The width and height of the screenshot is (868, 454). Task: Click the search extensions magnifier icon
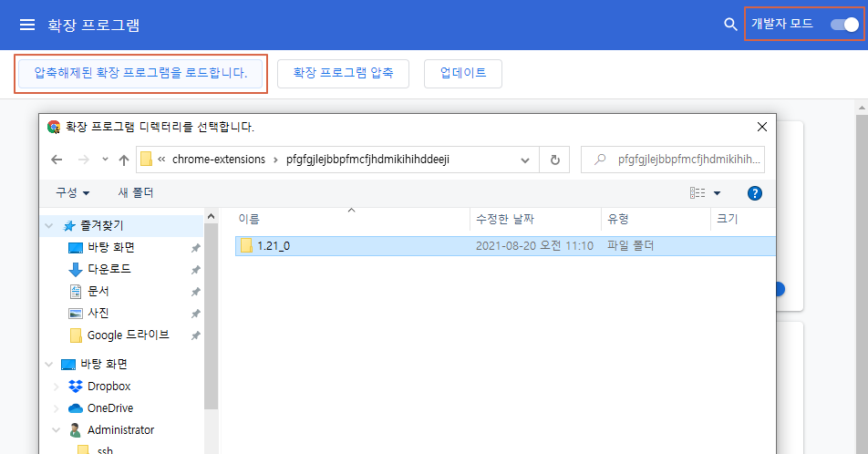pyautogui.click(x=730, y=25)
